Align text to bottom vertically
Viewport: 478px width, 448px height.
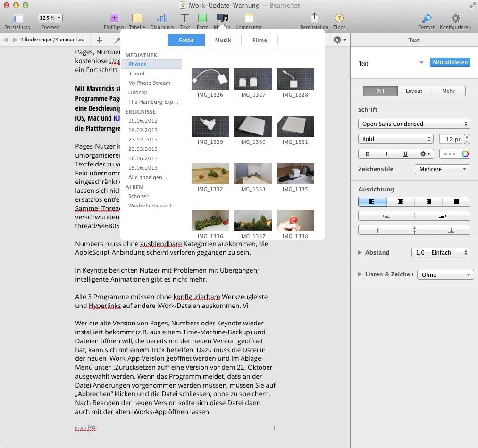click(452, 230)
